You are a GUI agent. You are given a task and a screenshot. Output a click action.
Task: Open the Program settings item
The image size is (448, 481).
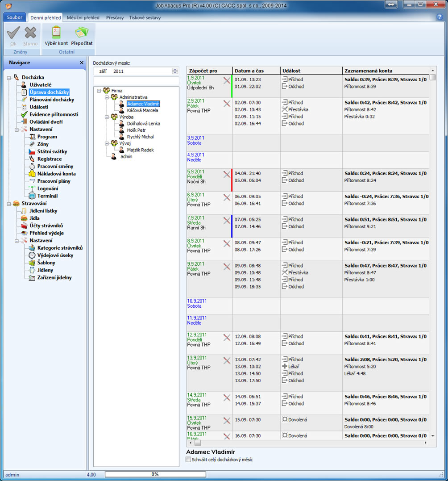tap(47, 137)
